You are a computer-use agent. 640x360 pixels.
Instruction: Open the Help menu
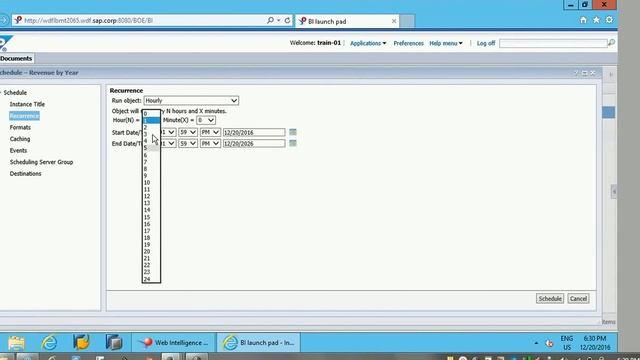pyautogui.click(x=446, y=43)
